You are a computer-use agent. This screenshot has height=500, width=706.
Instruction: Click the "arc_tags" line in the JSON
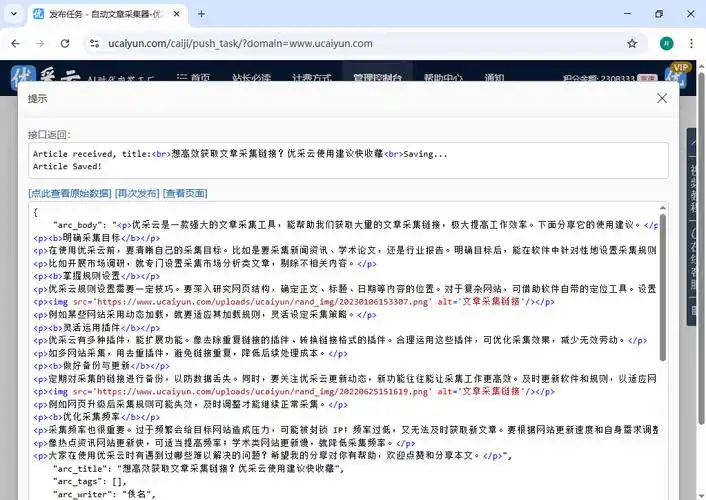click(x=90, y=481)
